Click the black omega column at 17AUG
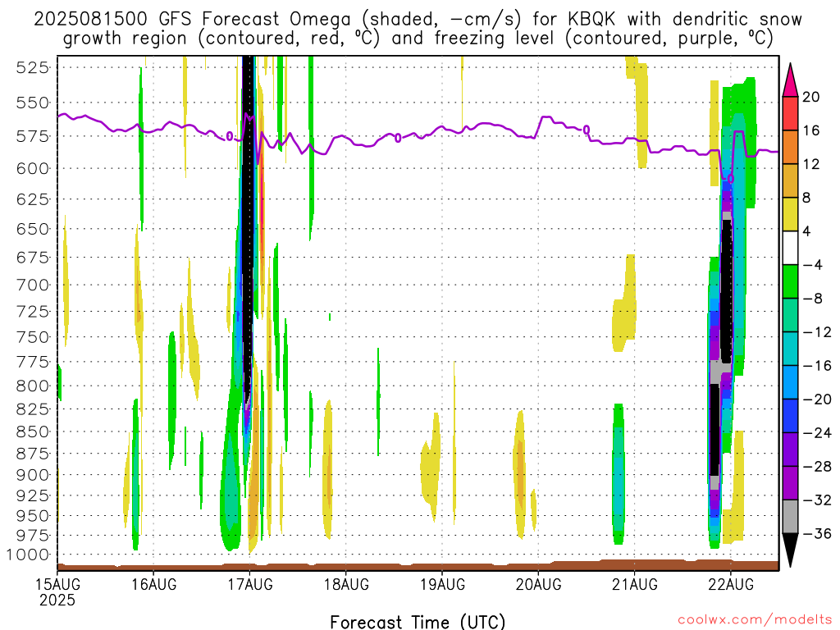Image resolution: width=840 pixels, height=630 pixels. (x=248, y=231)
